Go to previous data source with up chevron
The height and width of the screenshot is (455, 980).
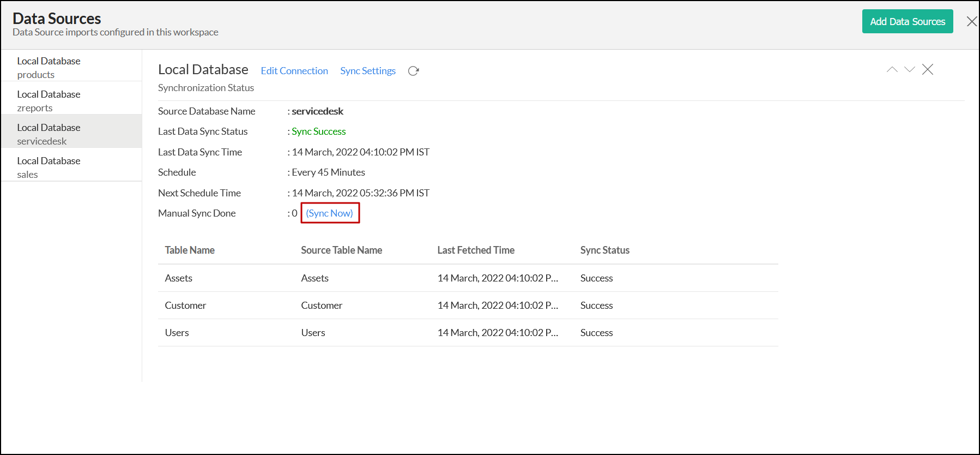click(x=892, y=69)
